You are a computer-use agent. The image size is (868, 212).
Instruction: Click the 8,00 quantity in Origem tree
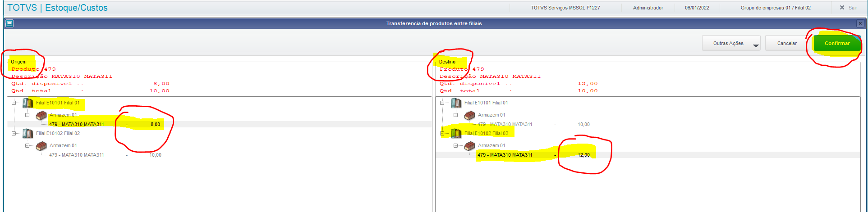[155, 124]
